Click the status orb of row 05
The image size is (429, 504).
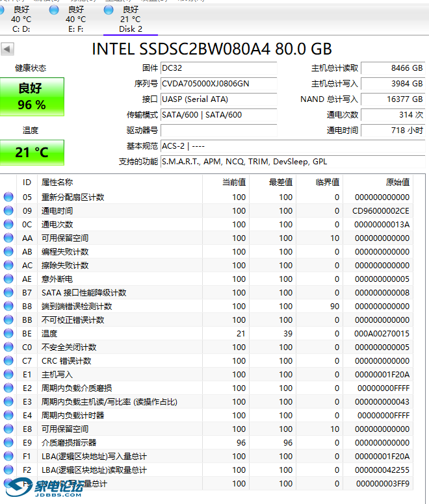coord(8,197)
